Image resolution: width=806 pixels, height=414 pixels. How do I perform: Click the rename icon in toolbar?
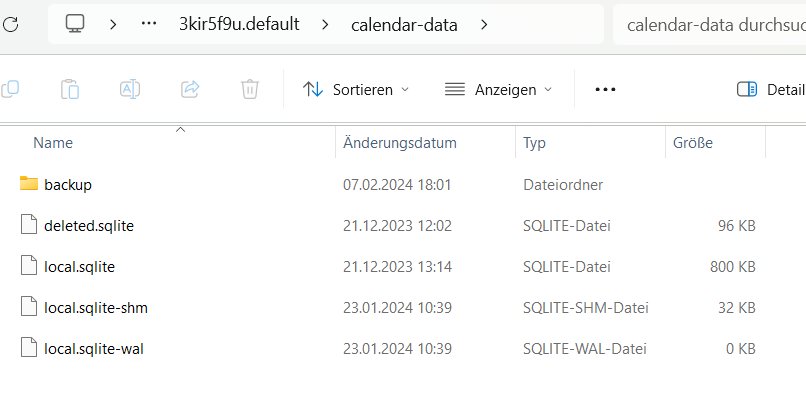pyautogui.click(x=130, y=89)
